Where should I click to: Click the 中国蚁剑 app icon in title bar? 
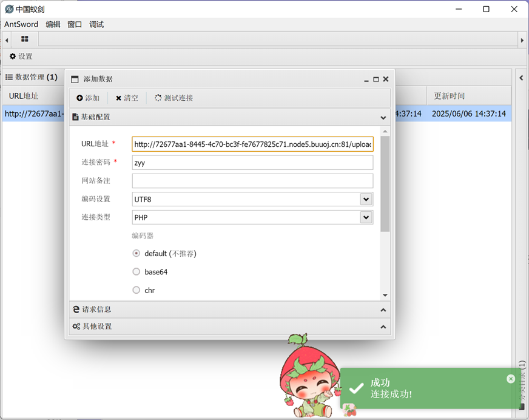click(x=9, y=9)
